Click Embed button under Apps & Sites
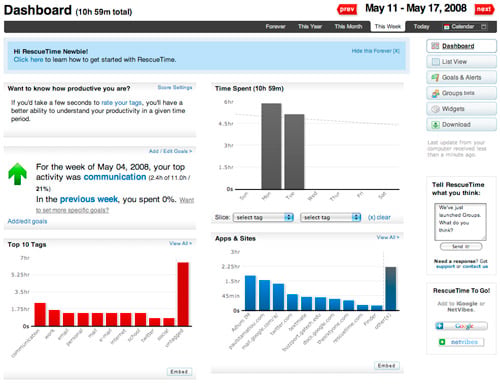This screenshot has width=500, height=385. 387,366
